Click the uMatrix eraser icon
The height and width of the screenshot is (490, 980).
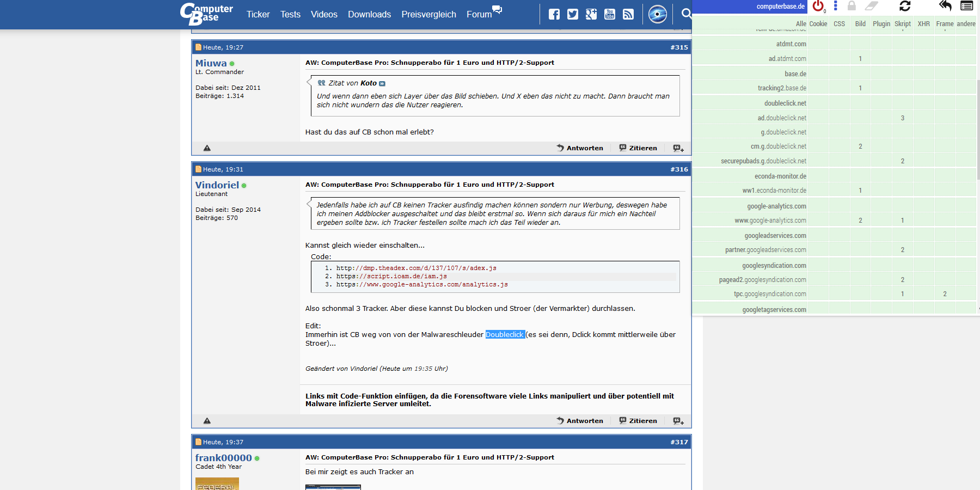point(872,6)
